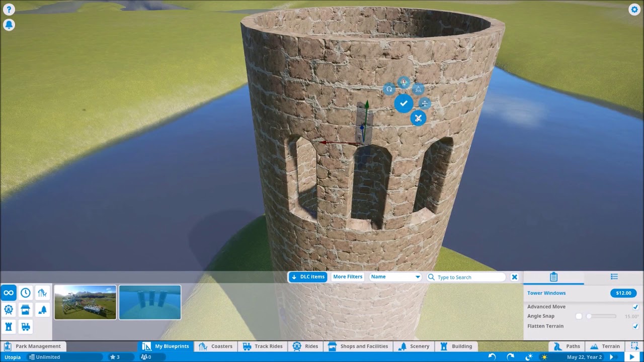Open the Park Management tab

point(33,346)
